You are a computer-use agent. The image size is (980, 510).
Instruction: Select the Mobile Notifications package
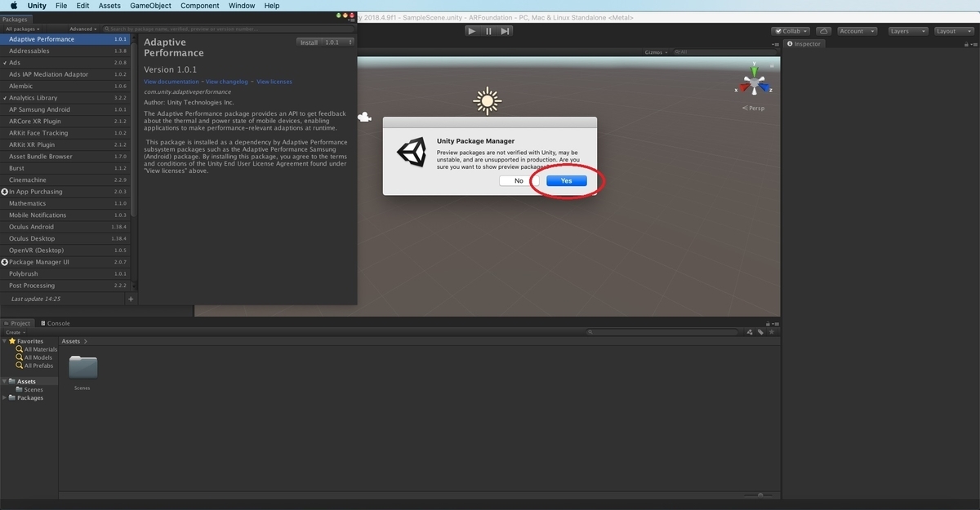point(65,215)
